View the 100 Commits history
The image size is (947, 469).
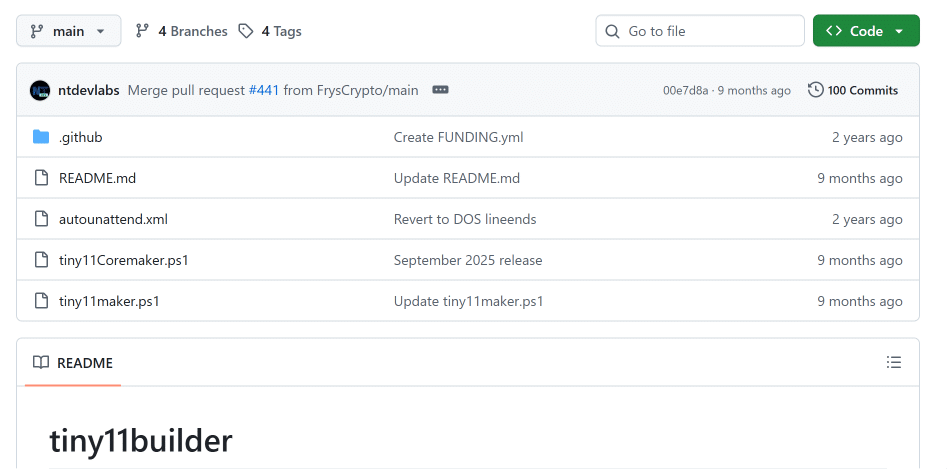pyautogui.click(x=853, y=91)
